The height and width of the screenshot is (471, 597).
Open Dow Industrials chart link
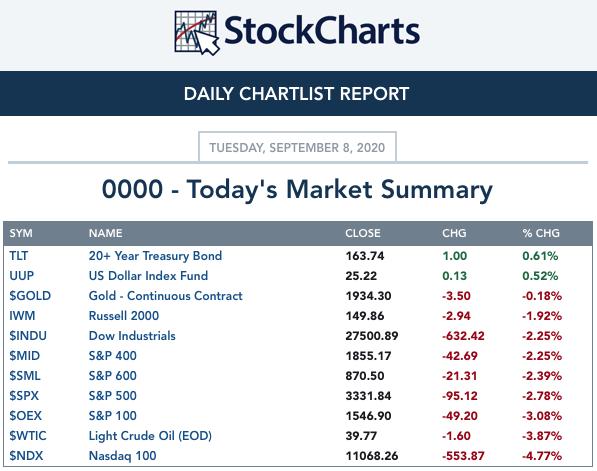click(132, 336)
